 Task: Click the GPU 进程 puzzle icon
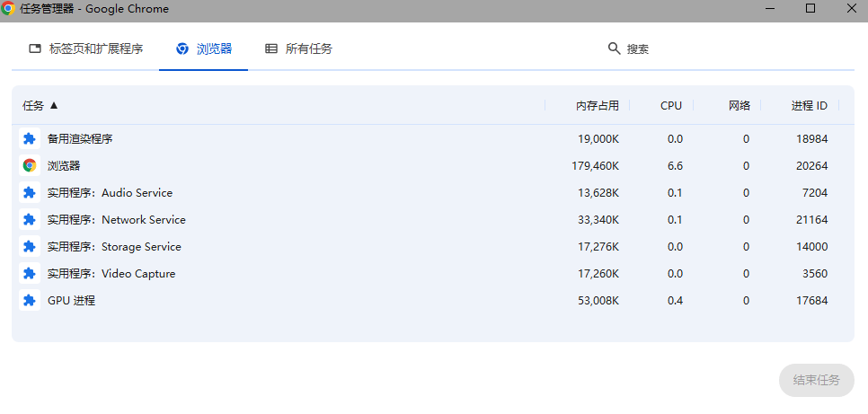(x=30, y=301)
